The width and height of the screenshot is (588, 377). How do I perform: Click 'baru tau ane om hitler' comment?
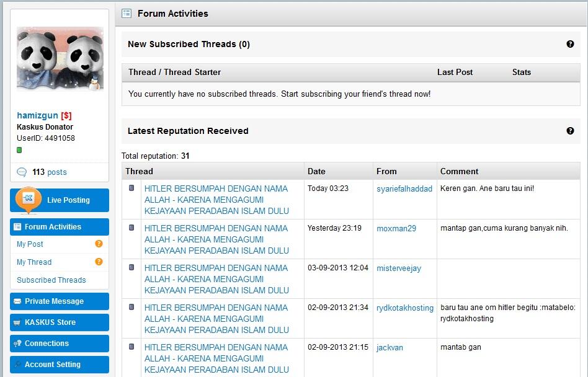pos(508,313)
